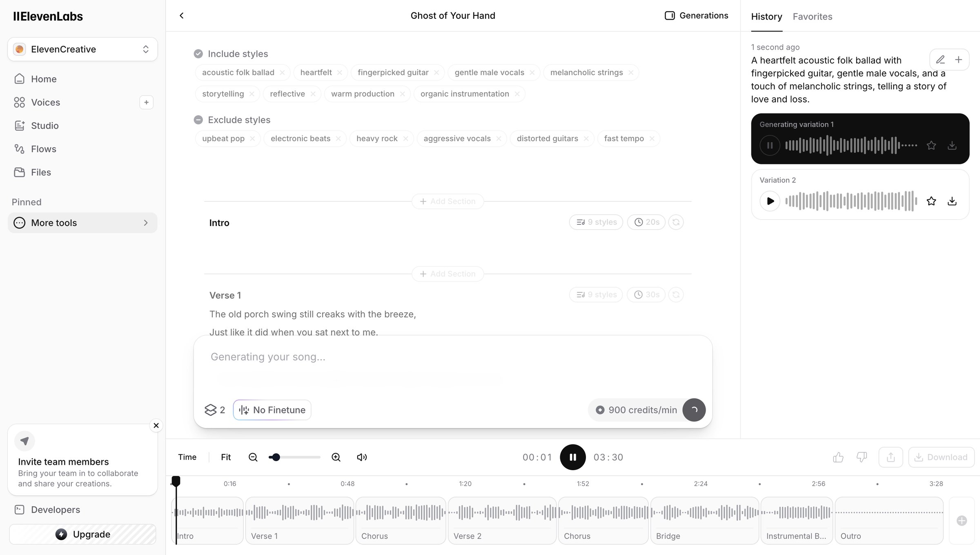Screen dimensions: 980x555
Task: Play Variation 2
Action: tap(770, 201)
